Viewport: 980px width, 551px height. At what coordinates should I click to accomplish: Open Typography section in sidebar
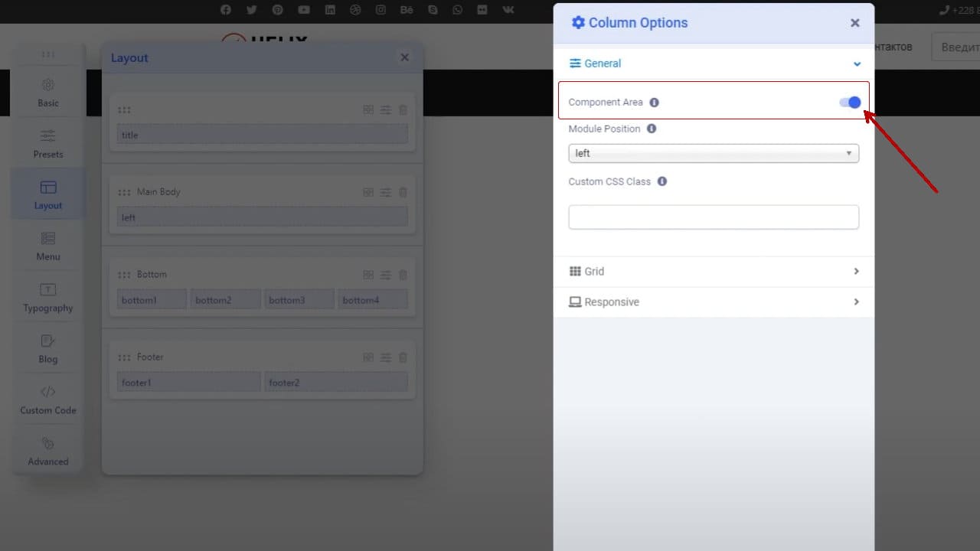(48, 297)
